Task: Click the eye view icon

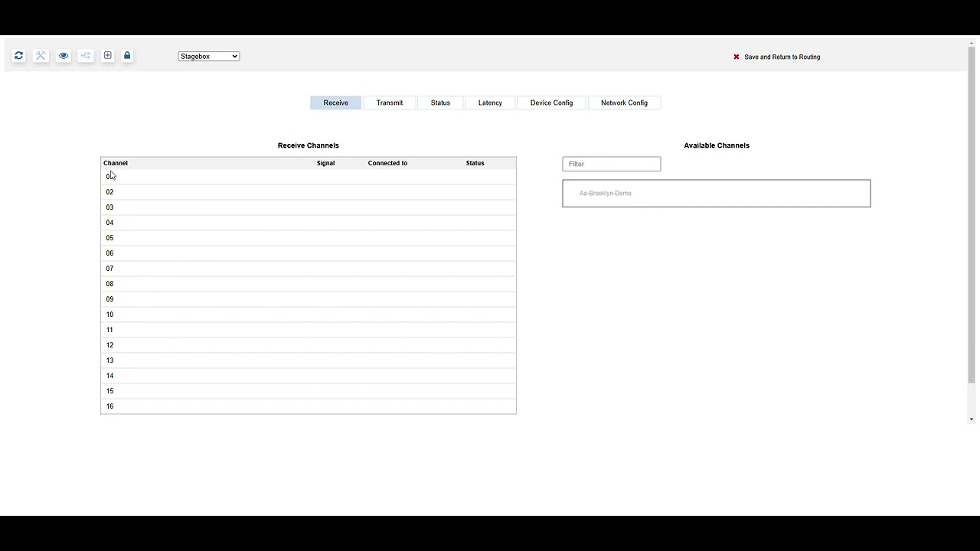Action: point(64,56)
